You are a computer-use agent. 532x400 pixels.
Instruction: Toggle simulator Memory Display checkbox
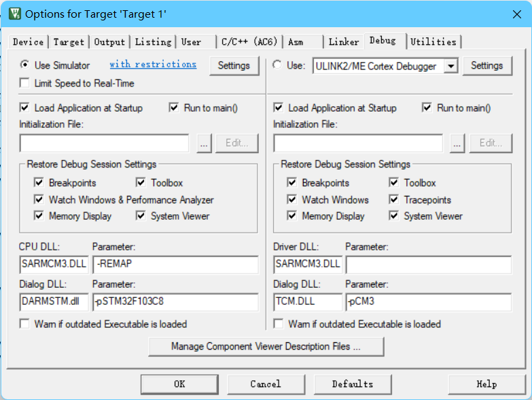pos(39,216)
